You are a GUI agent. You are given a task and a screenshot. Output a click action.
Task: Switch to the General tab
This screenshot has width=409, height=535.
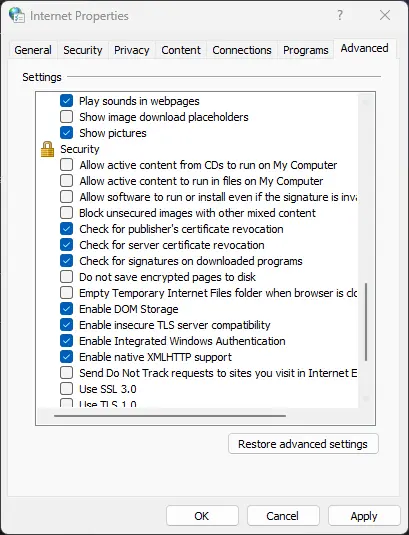pyautogui.click(x=33, y=50)
